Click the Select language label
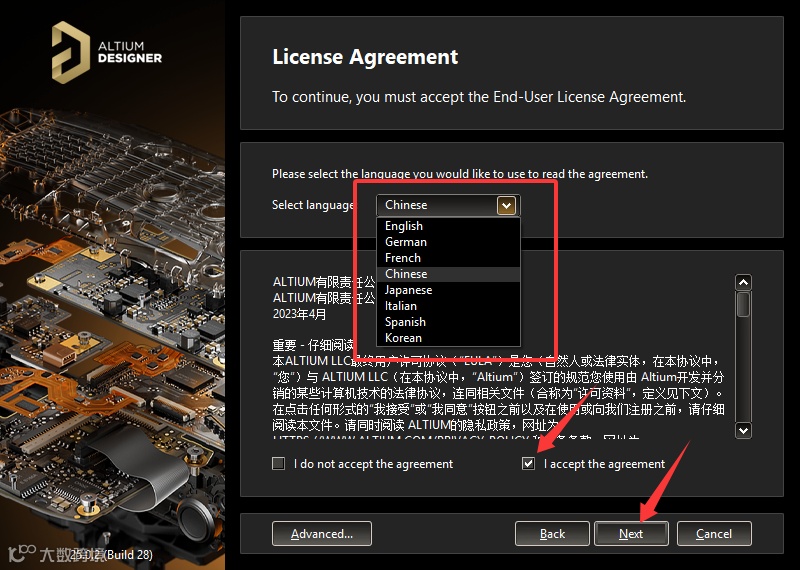The width and height of the screenshot is (800, 570). (314, 205)
